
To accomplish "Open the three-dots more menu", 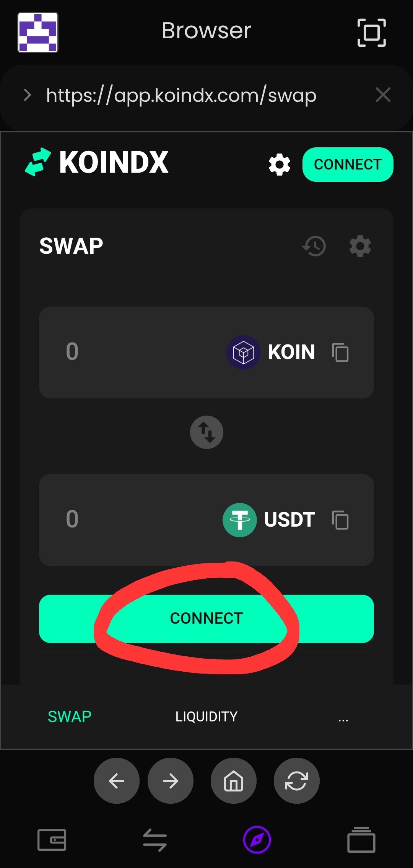I will pyautogui.click(x=343, y=720).
